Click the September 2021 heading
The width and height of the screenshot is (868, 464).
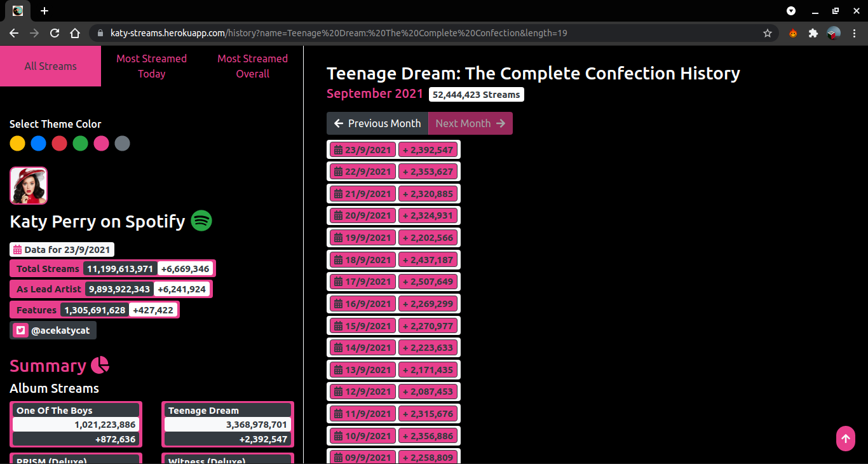(x=375, y=94)
